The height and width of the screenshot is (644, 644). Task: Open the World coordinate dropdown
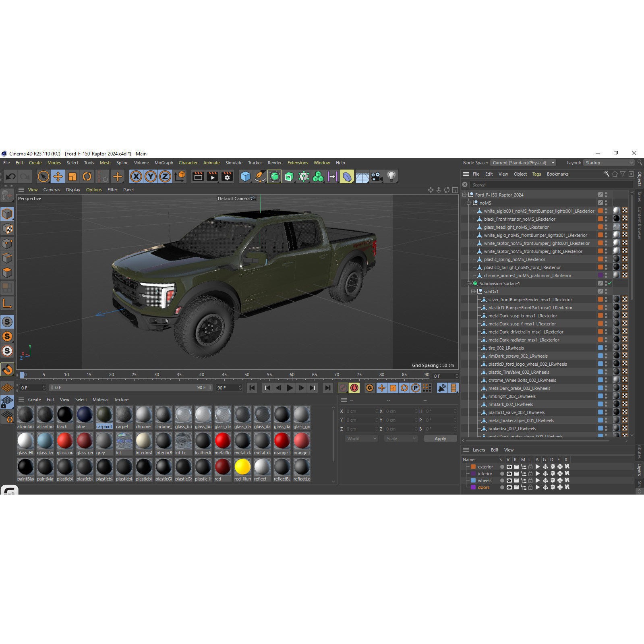tap(361, 439)
